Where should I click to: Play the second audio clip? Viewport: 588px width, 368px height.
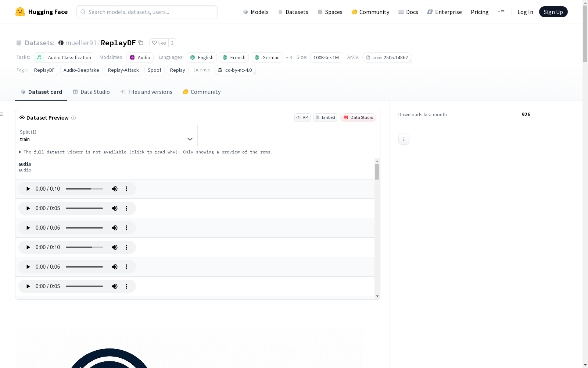(x=28, y=208)
